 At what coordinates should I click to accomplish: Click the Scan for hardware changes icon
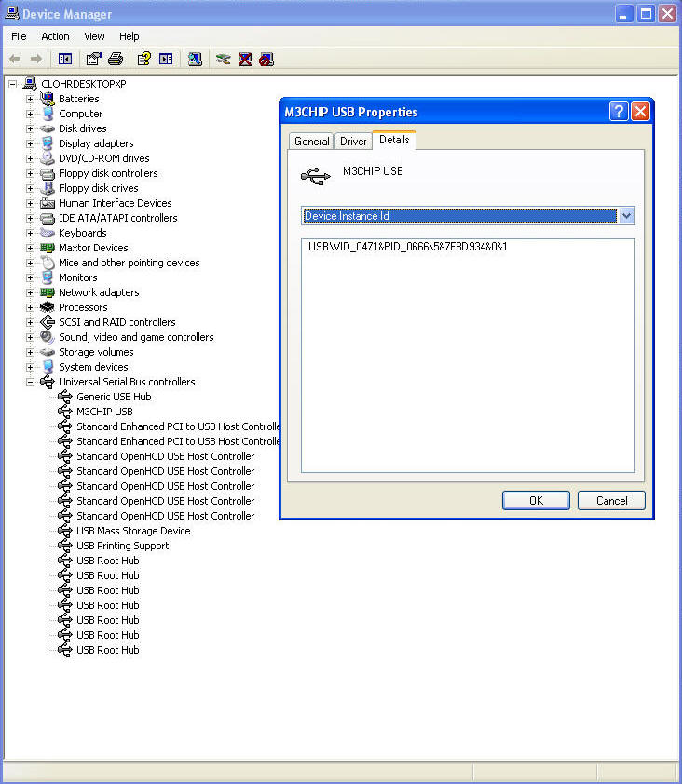[195, 59]
